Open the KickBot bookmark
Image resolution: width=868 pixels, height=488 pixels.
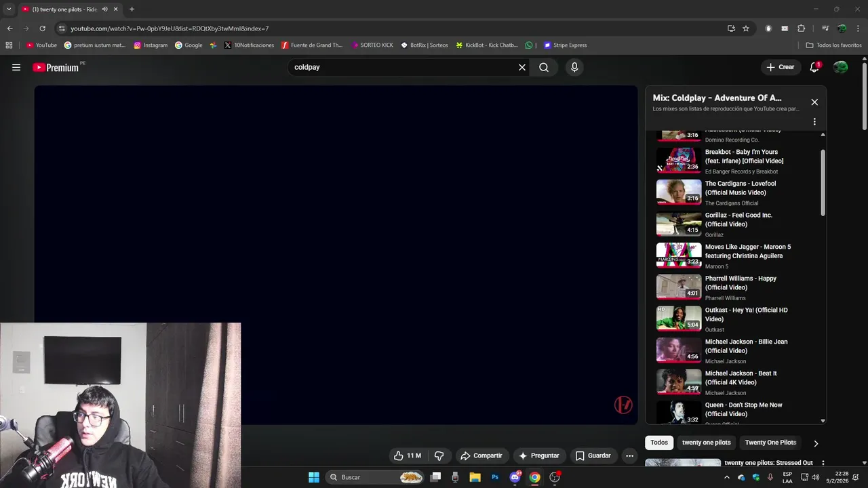coord(486,45)
